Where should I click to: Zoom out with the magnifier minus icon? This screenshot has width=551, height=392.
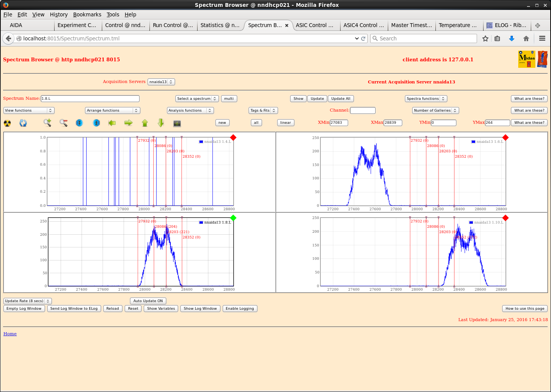point(63,123)
